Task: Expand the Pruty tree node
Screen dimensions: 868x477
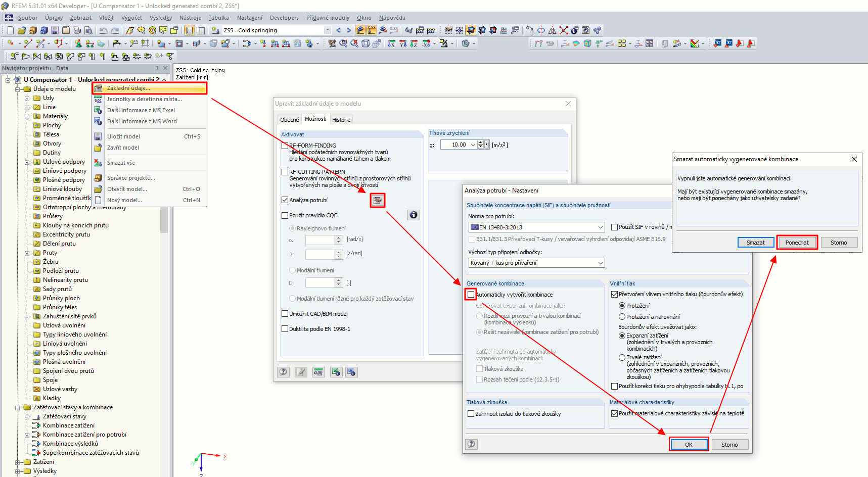Action: [27, 253]
